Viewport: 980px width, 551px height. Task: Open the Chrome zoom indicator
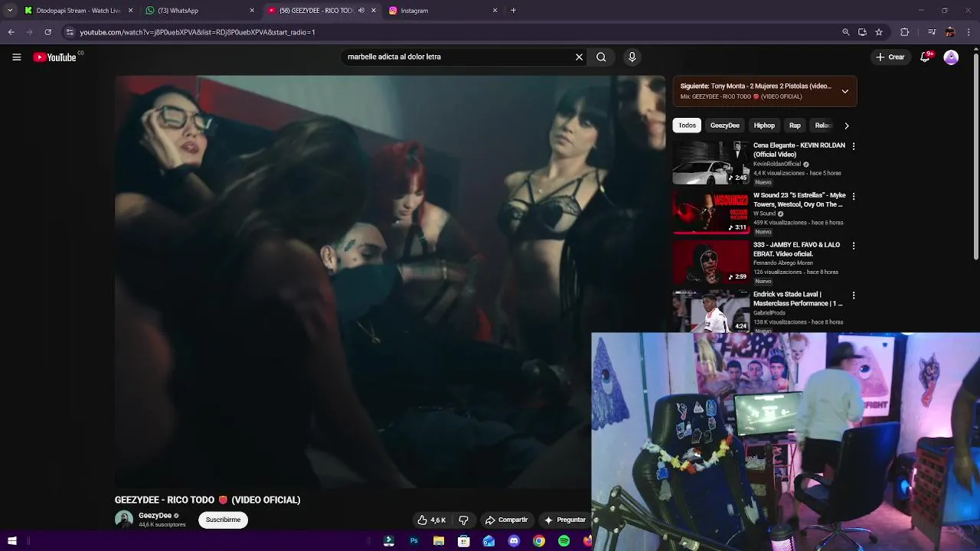[846, 32]
